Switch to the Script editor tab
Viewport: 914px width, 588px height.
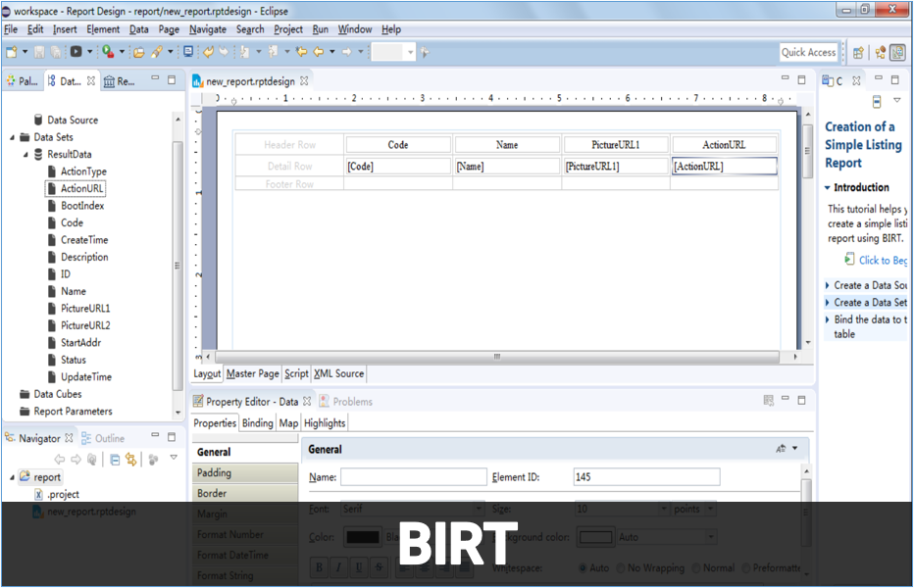click(x=296, y=373)
